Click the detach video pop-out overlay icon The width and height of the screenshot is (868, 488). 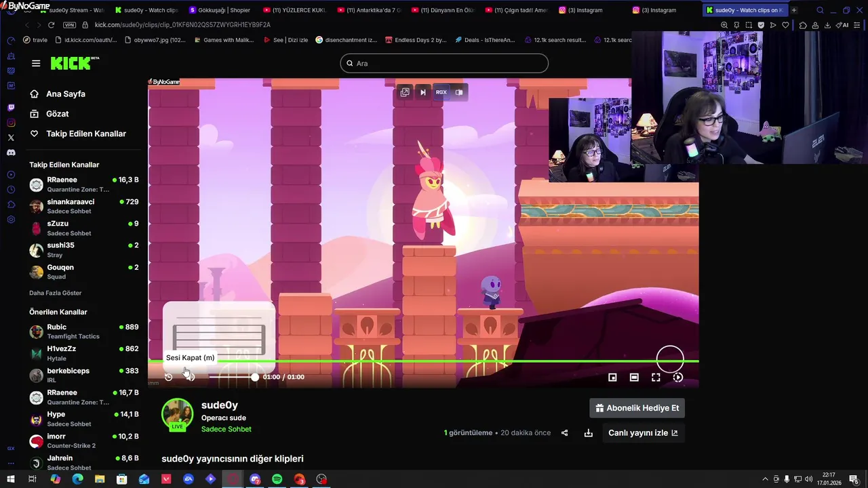[405, 92]
